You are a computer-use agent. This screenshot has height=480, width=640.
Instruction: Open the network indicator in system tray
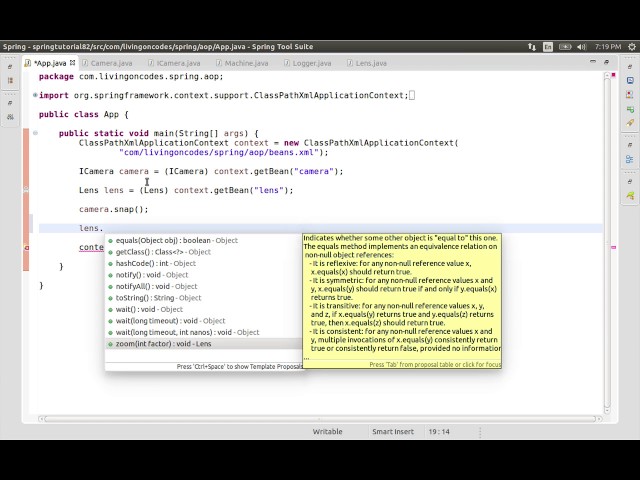point(531,47)
